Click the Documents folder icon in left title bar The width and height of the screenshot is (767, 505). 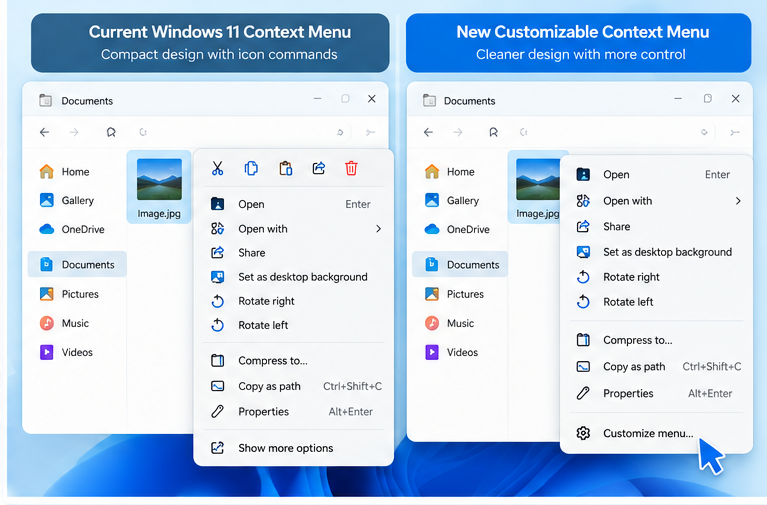[x=45, y=100]
